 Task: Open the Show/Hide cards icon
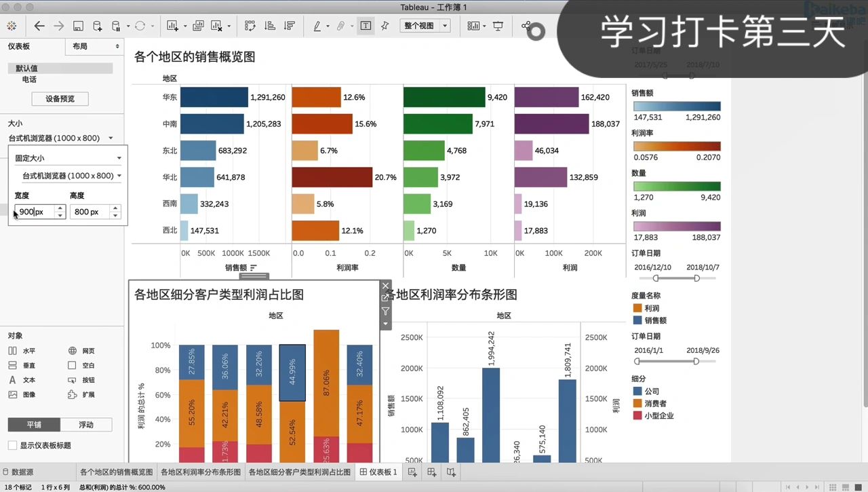coord(473,26)
